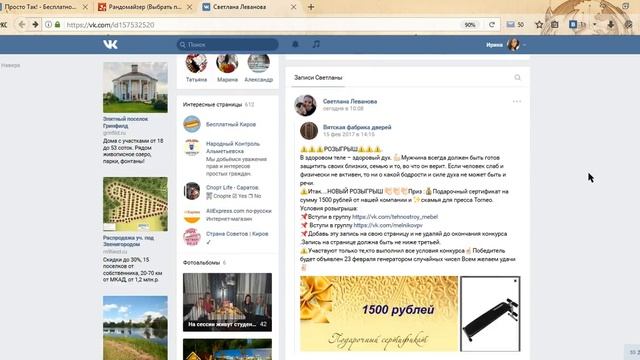Click the VK logo in the header
640x360 pixels.
110,44
